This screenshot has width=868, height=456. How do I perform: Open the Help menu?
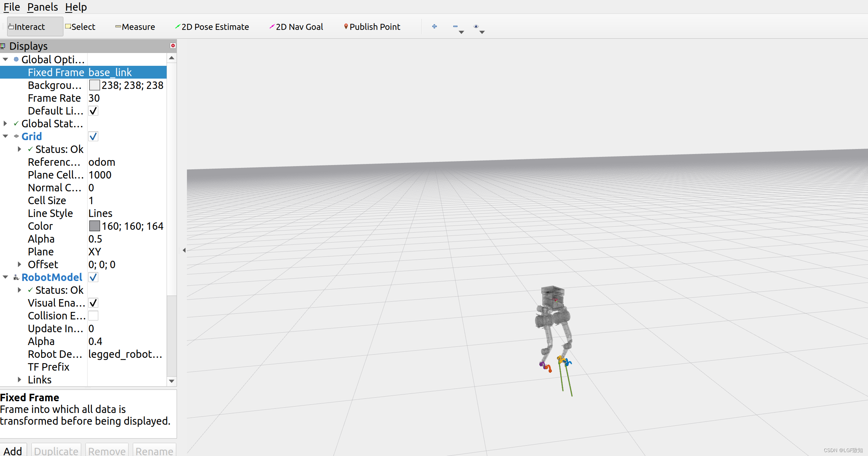click(76, 7)
